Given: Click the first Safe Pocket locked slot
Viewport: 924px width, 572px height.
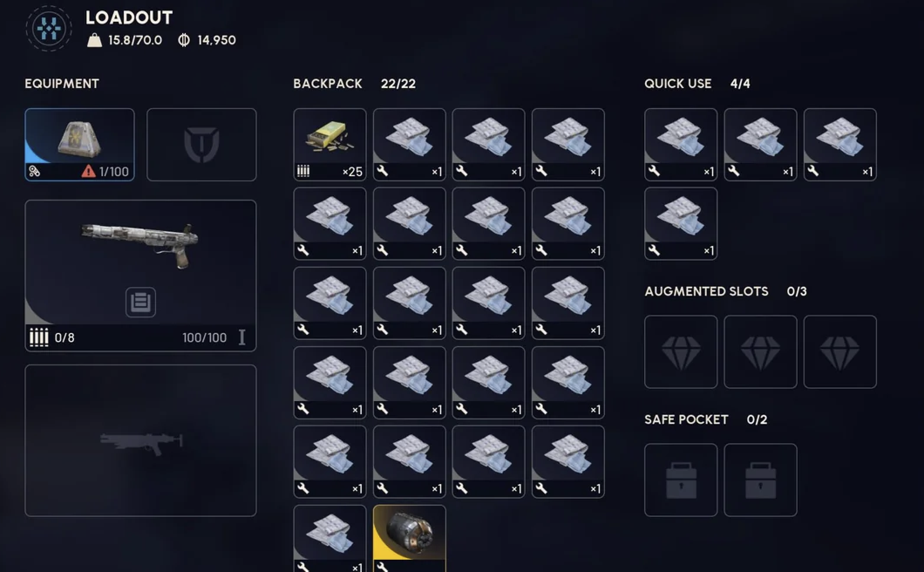Looking at the screenshot, I should pyautogui.click(x=681, y=480).
